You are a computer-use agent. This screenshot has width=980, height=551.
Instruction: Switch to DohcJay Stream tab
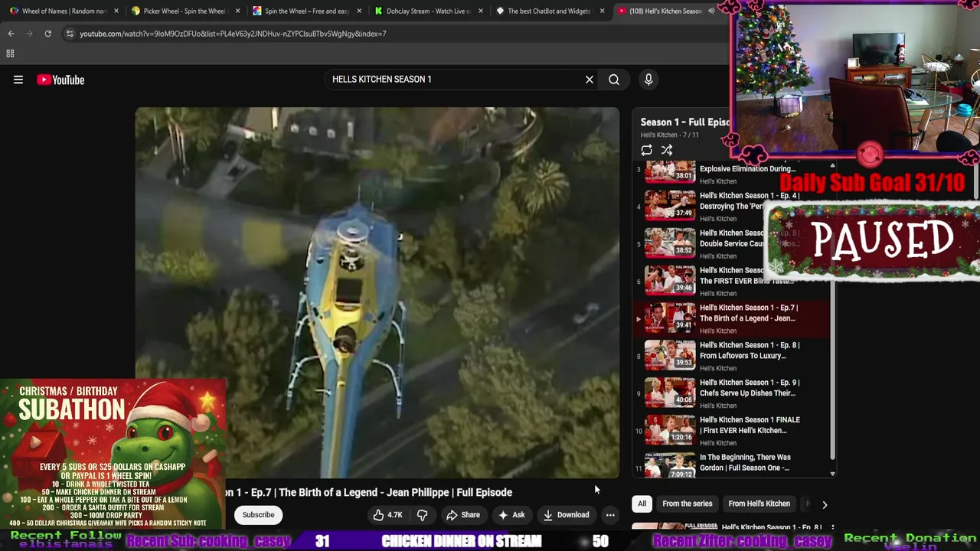428,11
